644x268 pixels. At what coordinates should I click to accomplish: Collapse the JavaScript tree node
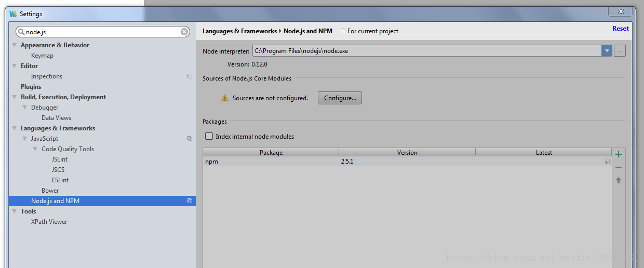pyautogui.click(x=25, y=139)
